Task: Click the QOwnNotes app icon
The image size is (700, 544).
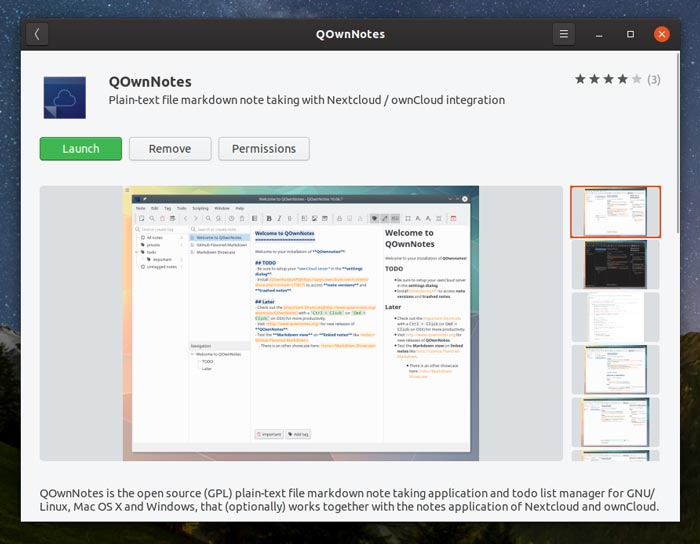Action: pyautogui.click(x=65, y=98)
